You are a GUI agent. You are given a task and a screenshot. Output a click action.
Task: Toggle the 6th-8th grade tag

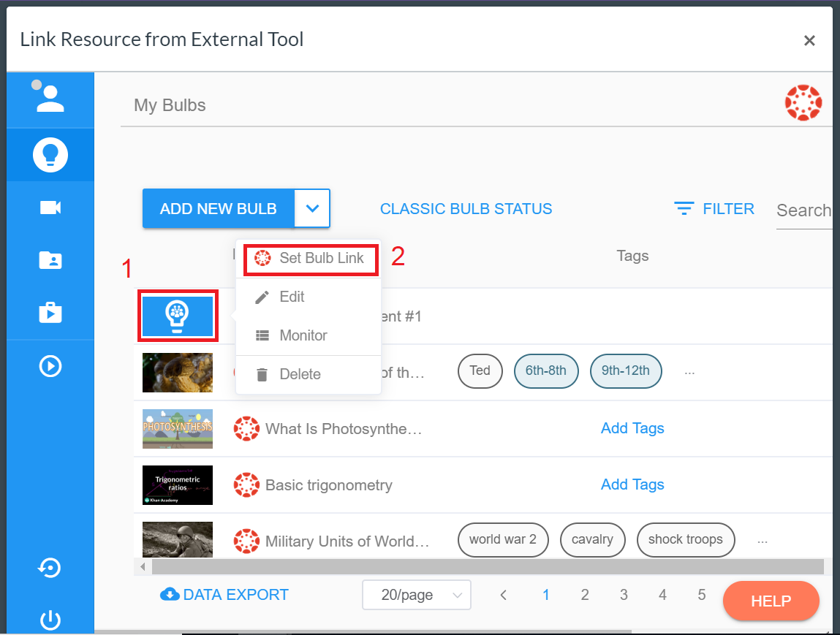pos(546,371)
